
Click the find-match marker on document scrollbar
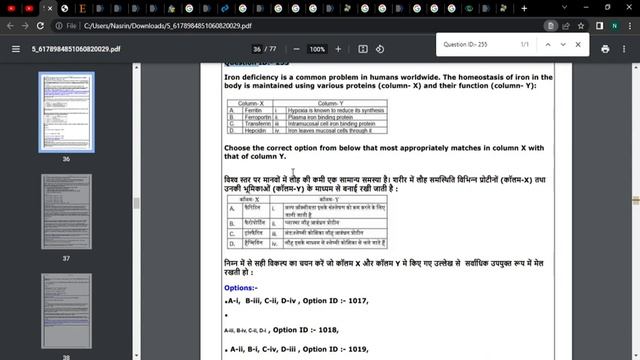pyautogui.click(x=636, y=200)
